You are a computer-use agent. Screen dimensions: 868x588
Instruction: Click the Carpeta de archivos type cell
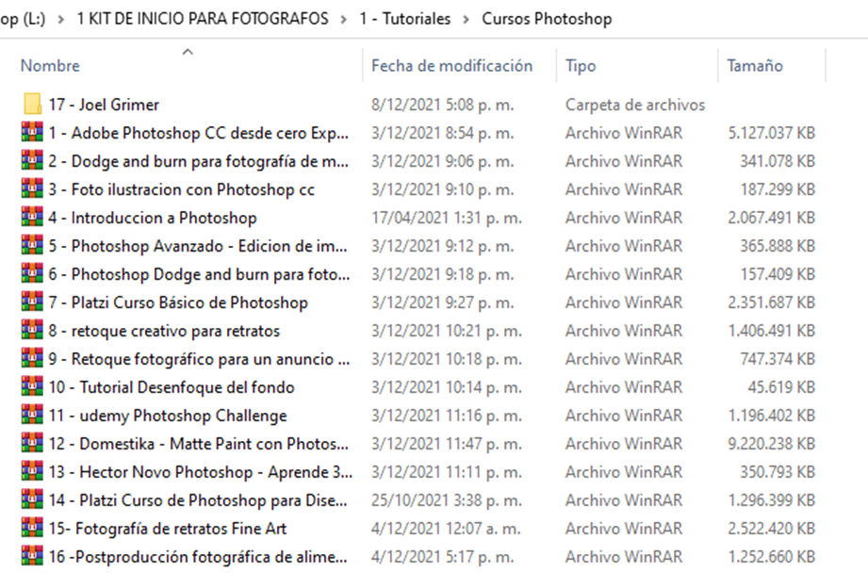click(635, 105)
